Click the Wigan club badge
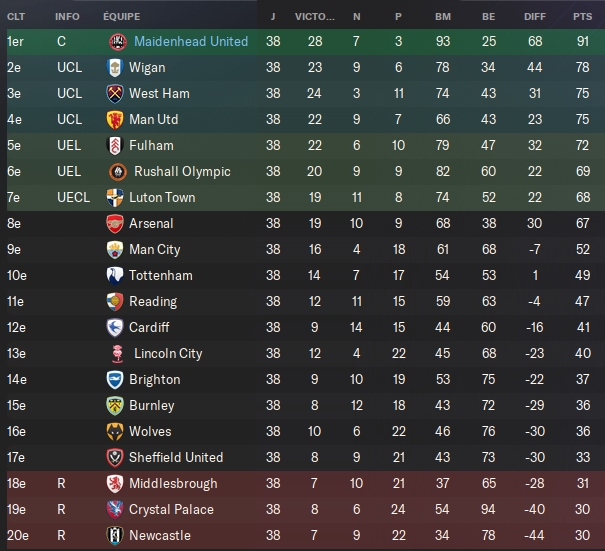The width and height of the screenshot is (605, 551). (114, 68)
